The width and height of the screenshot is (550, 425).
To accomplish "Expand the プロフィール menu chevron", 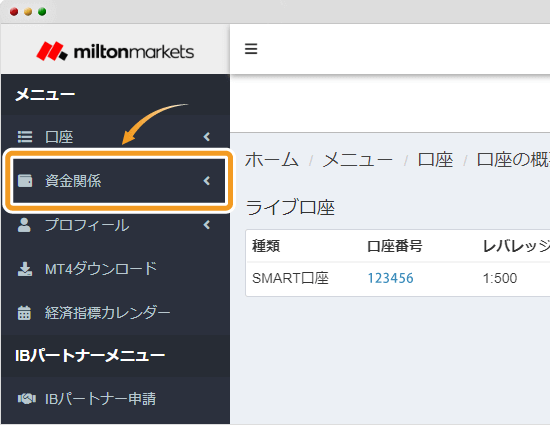I will click(207, 225).
